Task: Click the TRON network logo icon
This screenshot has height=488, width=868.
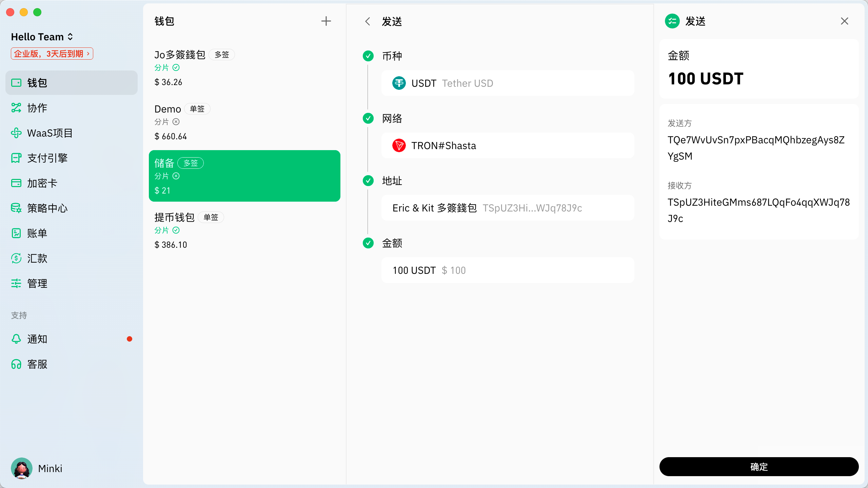Action: 399,145
